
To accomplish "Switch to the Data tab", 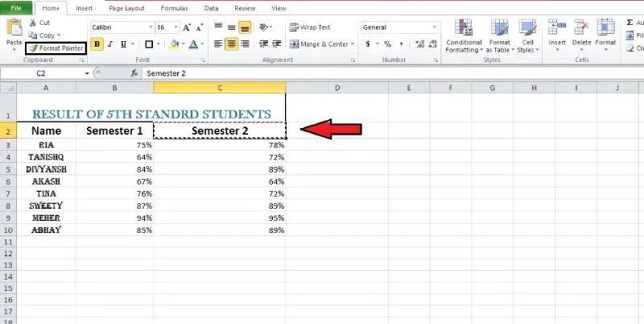I will (x=211, y=8).
